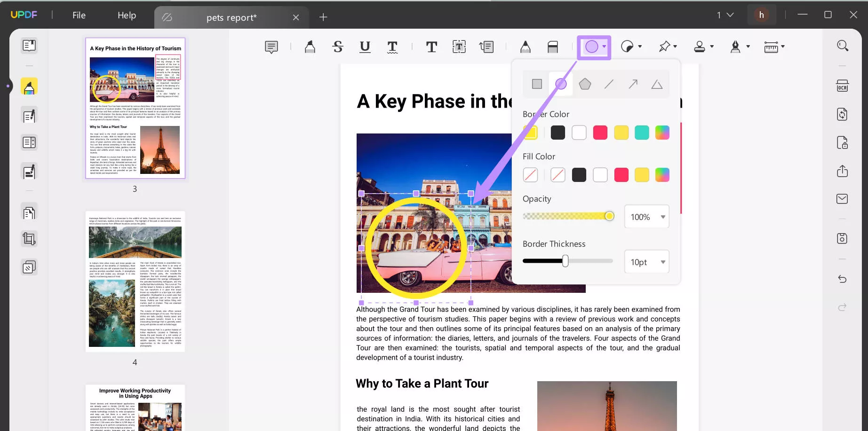Viewport: 868px width, 431px height.
Task: Set border color to black
Action: [x=558, y=133]
